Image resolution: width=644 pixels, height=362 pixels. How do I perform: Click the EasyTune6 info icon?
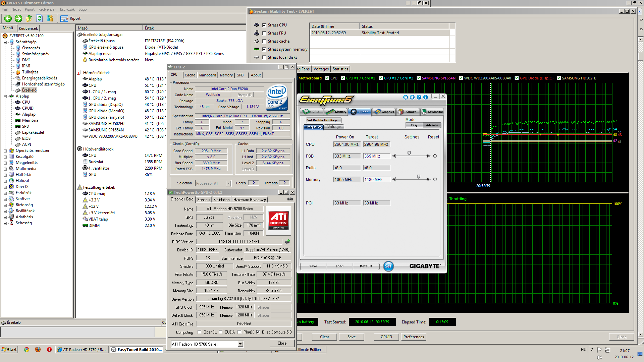point(426,97)
